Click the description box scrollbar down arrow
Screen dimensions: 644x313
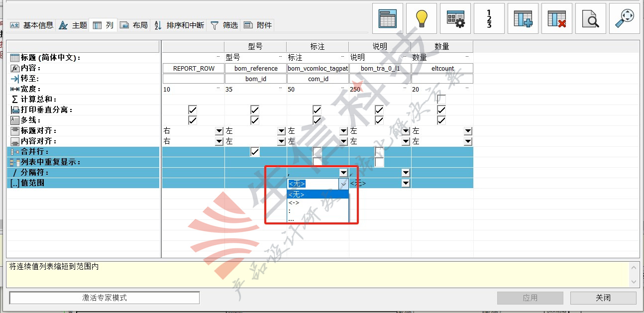click(x=634, y=282)
